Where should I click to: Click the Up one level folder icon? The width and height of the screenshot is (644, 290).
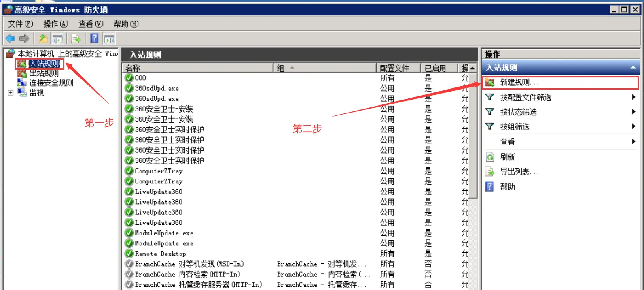point(43,38)
